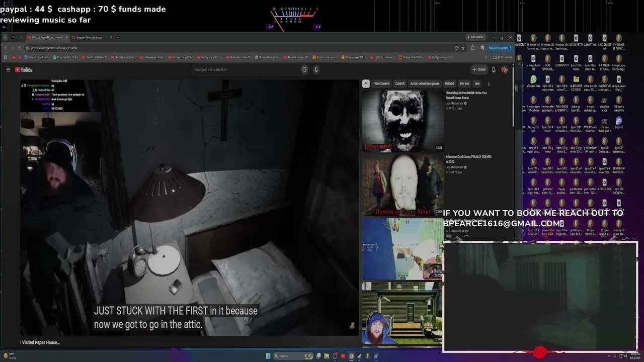The height and width of the screenshot is (362, 644).
Task: Open Disturbing Online Rabbit Holes video title
Action: pos(466,95)
